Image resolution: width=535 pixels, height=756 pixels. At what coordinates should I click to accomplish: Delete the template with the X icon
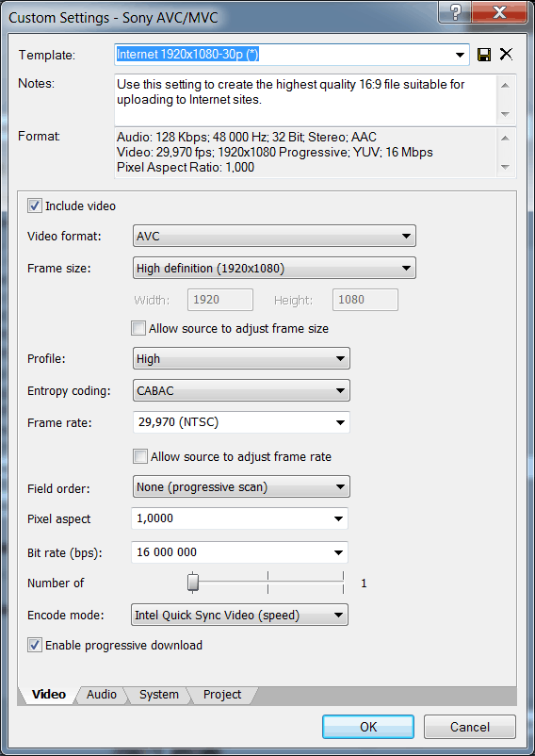[x=506, y=54]
